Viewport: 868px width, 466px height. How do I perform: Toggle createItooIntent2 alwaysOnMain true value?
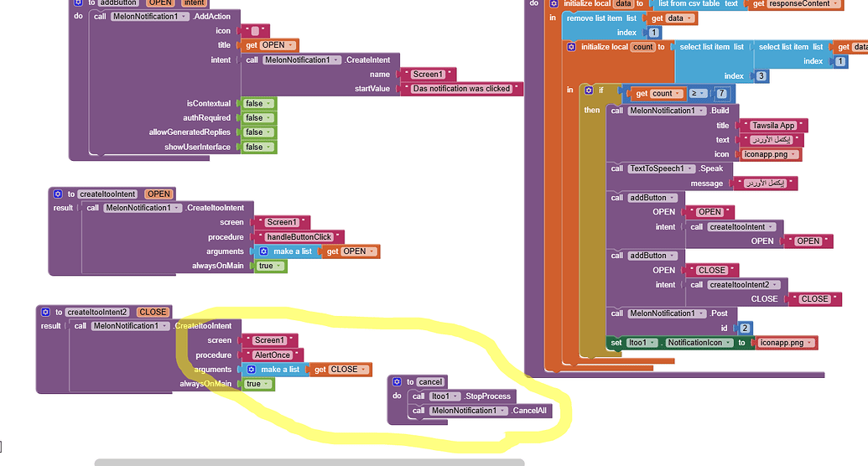click(257, 384)
